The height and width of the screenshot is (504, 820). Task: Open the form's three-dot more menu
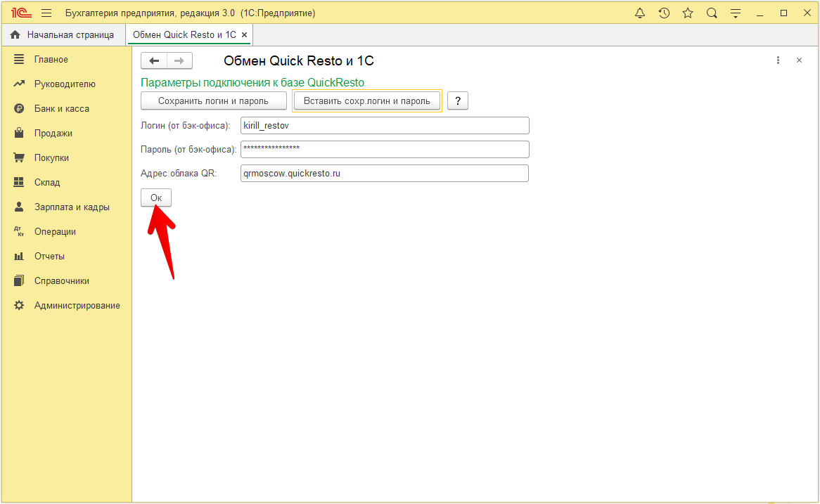click(779, 60)
